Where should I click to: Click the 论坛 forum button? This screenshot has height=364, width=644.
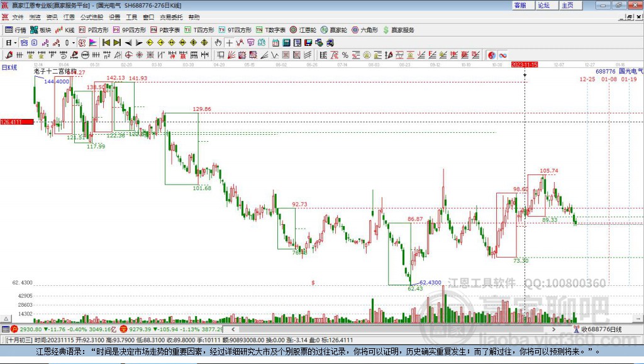[547, 5]
